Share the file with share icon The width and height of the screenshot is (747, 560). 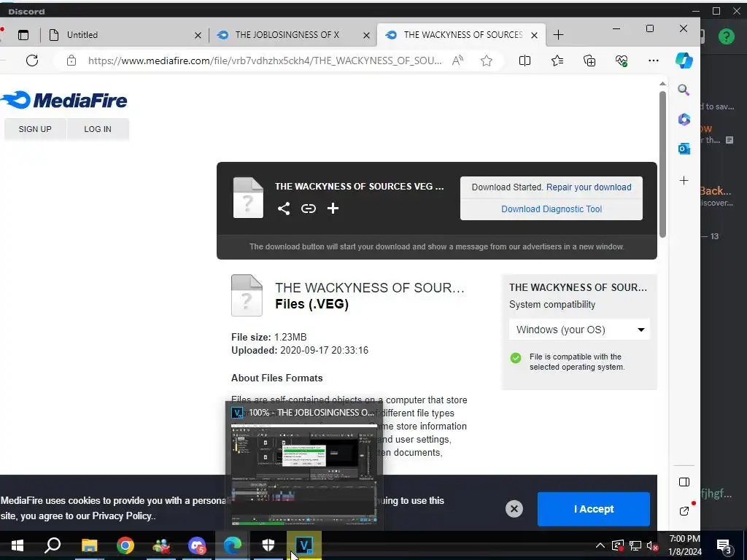click(x=284, y=209)
